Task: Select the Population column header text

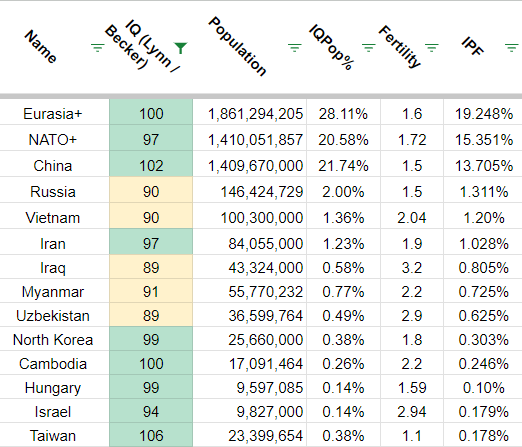Action: (x=237, y=46)
